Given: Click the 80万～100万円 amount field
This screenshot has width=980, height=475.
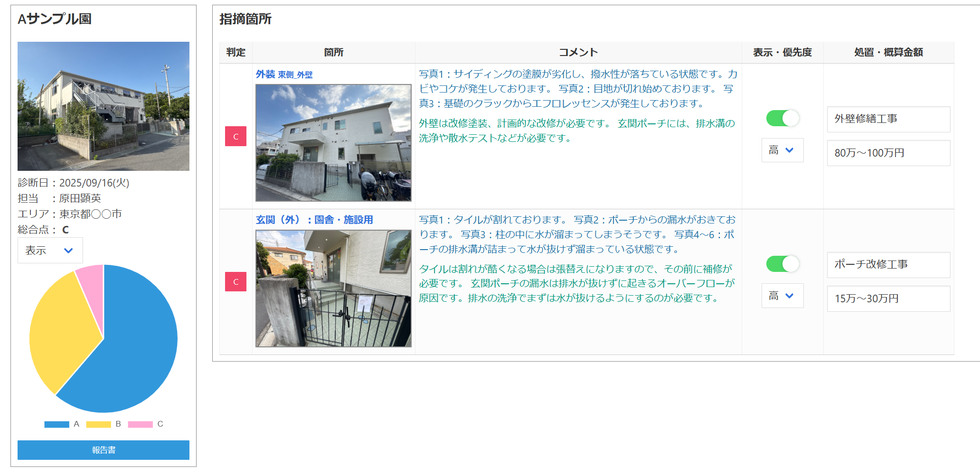Looking at the screenshot, I should (x=888, y=153).
